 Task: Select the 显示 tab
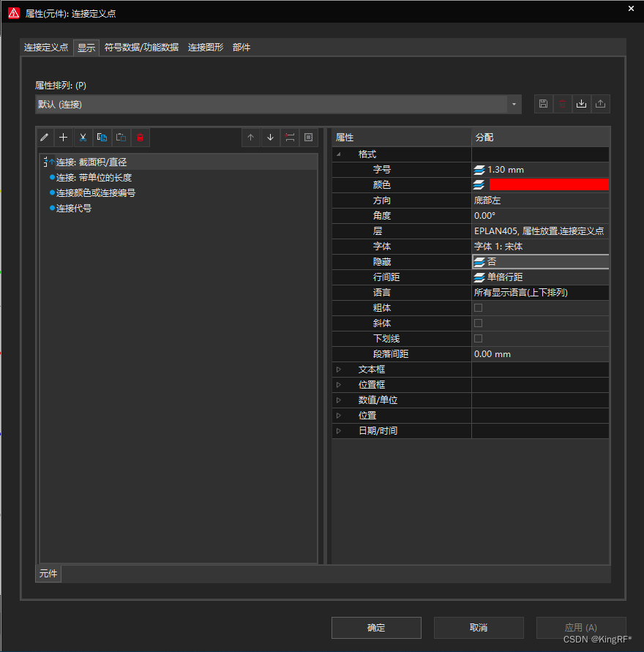86,48
